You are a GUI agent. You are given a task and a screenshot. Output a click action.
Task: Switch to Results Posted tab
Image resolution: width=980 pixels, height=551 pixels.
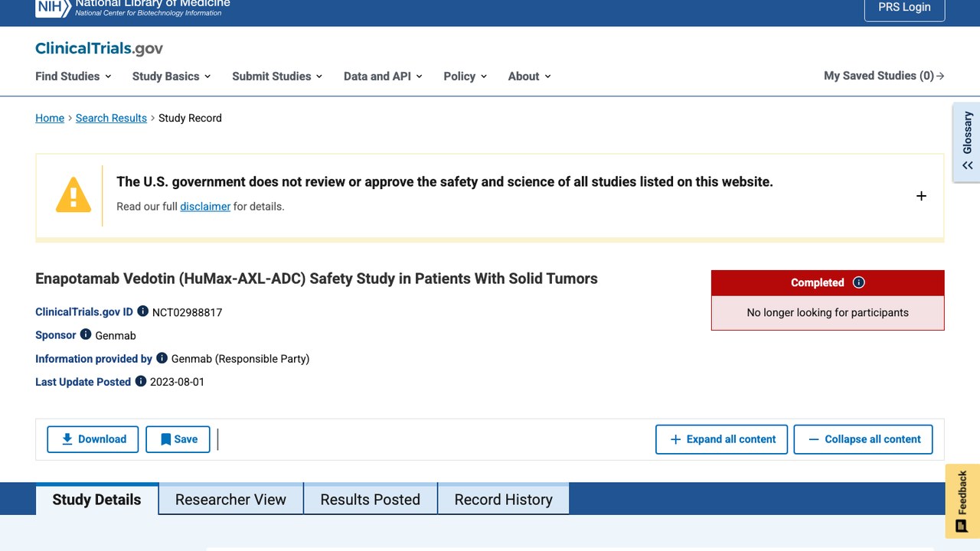click(371, 500)
